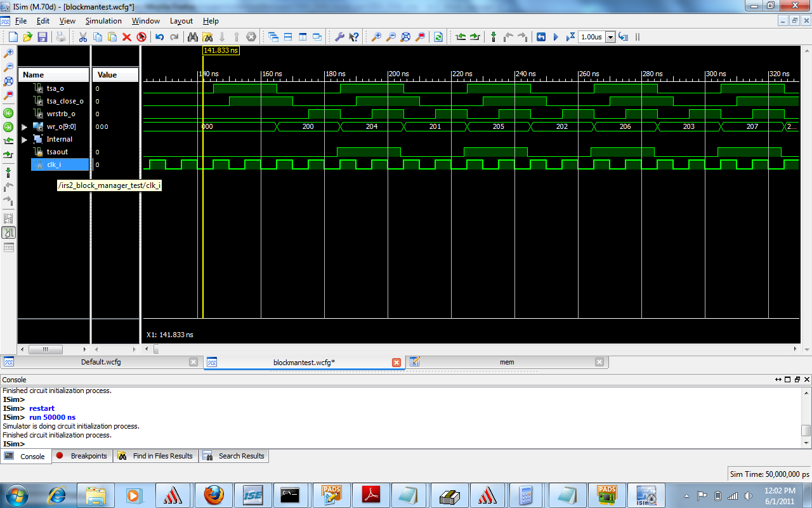Open the run time 1.00us dropdown arrow
Viewport: 812px width, 508px height.
point(610,37)
